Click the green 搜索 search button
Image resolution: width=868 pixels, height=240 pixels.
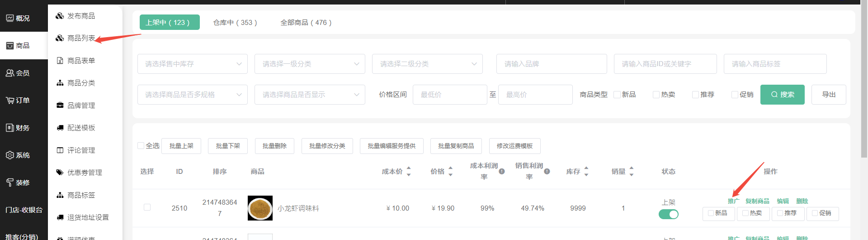pos(782,95)
